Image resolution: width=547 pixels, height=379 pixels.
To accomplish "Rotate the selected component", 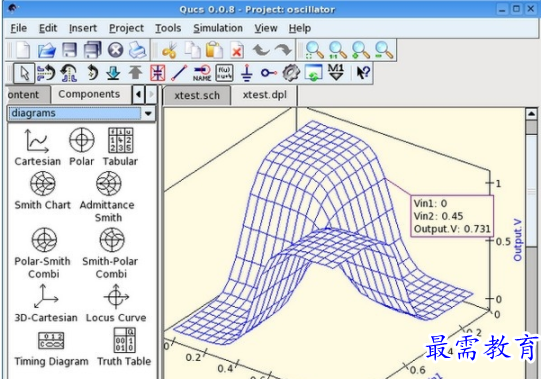I will [x=92, y=73].
